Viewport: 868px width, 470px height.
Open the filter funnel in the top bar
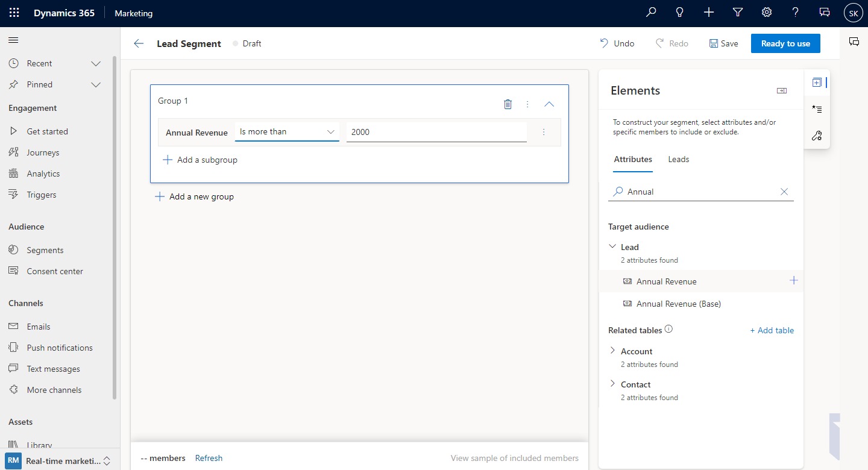pyautogui.click(x=737, y=12)
